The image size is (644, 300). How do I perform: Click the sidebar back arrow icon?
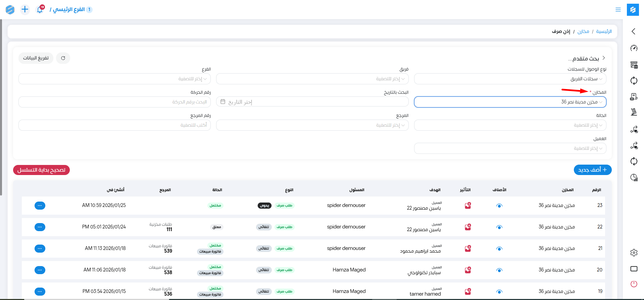click(x=634, y=31)
